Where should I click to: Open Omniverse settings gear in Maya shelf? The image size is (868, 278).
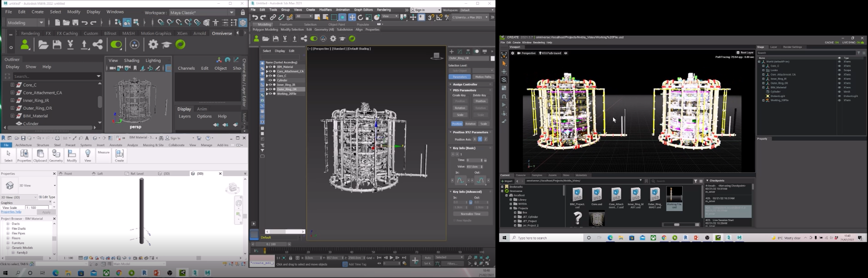153,44
